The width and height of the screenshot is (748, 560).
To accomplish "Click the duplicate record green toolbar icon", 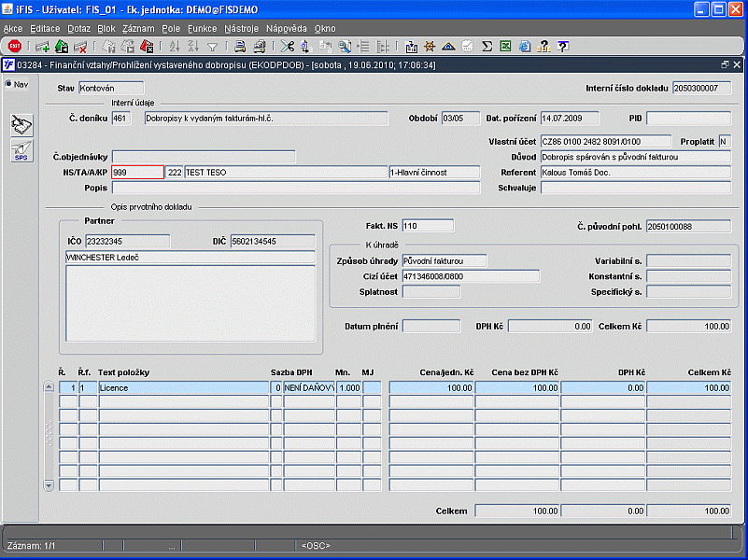I will (x=62, y=47).
